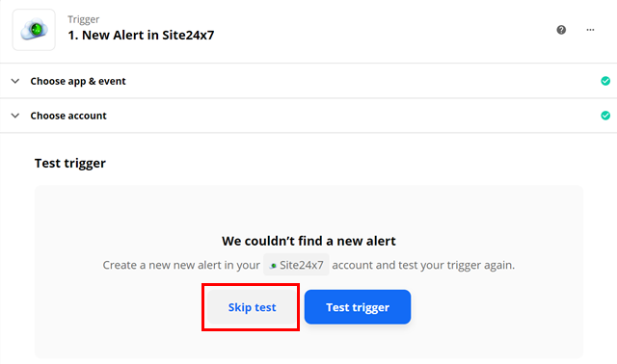Click green checkmark beside Choose account
Screen dimensions: 617x364
(x=605, y=116)
